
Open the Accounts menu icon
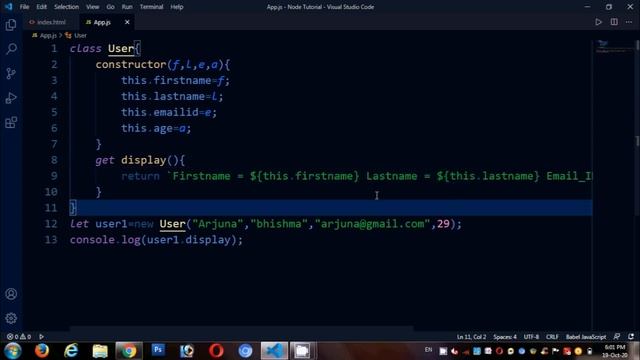[x=11, y=294]
